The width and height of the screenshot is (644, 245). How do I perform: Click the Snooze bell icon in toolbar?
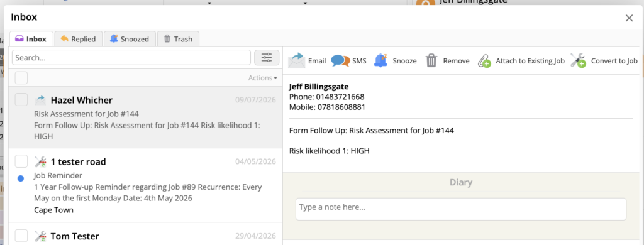[380, 60]
